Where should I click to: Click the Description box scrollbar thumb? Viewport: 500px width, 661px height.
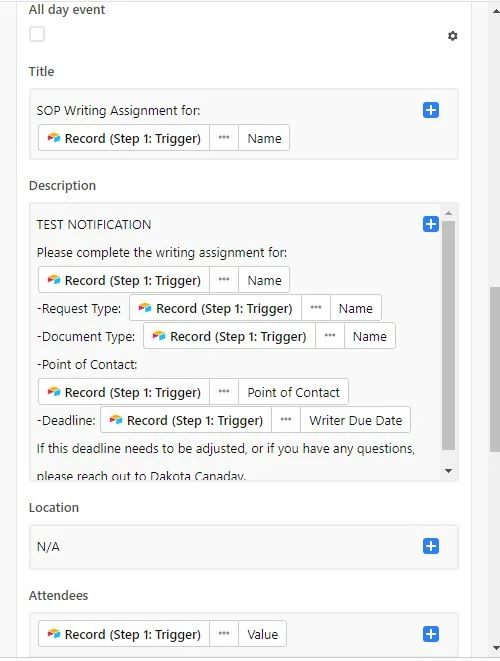[449, 335]
